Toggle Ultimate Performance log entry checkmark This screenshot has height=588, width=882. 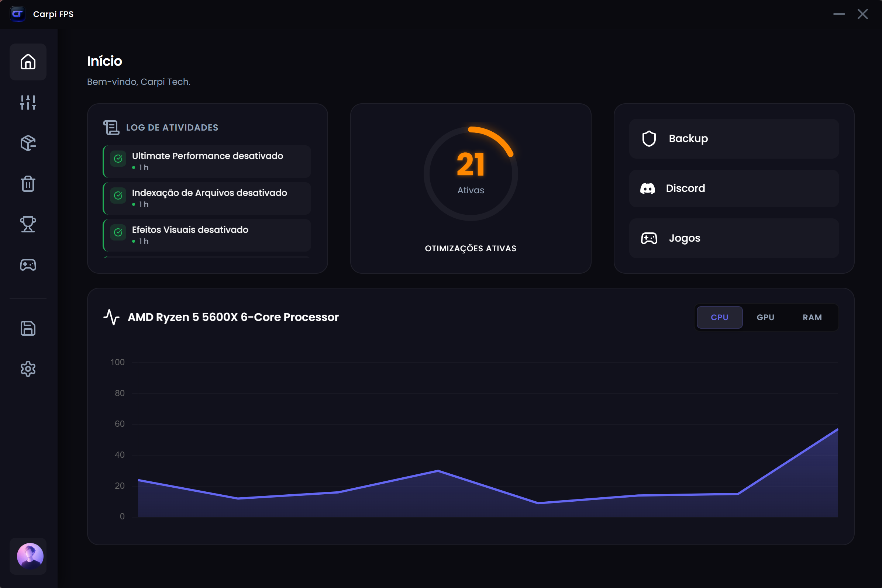118,158
